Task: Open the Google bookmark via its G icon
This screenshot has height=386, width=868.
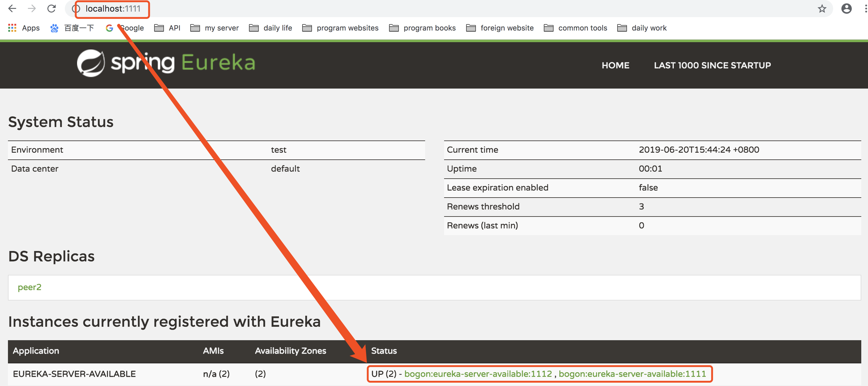Action: (109, 28)
